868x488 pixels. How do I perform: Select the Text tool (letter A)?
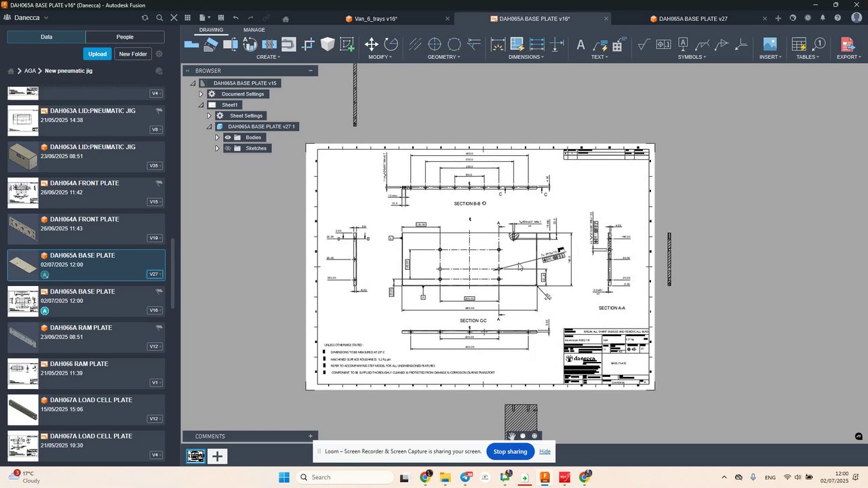tap(580, 45)
